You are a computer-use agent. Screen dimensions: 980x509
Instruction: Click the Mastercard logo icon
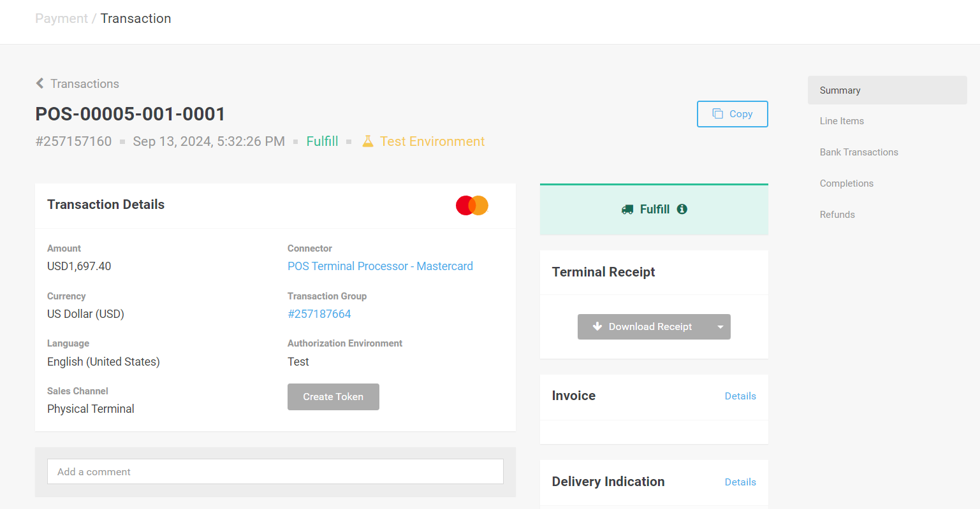point(472,205)
